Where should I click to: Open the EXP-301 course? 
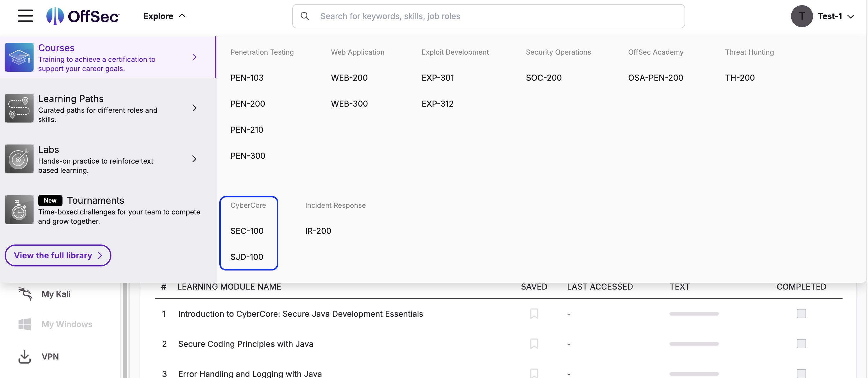[x=437, y=77]
